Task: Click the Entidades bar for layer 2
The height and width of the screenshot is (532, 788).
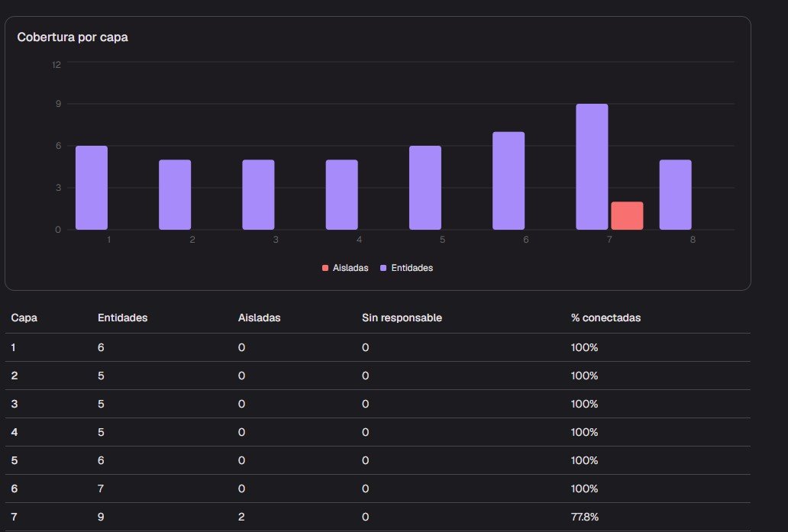Action: click(175, 195)
